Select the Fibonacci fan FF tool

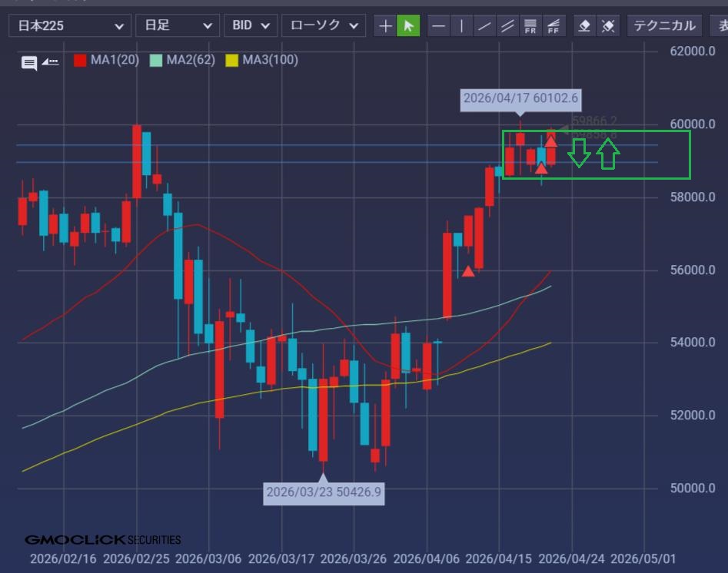pos(553,26)
